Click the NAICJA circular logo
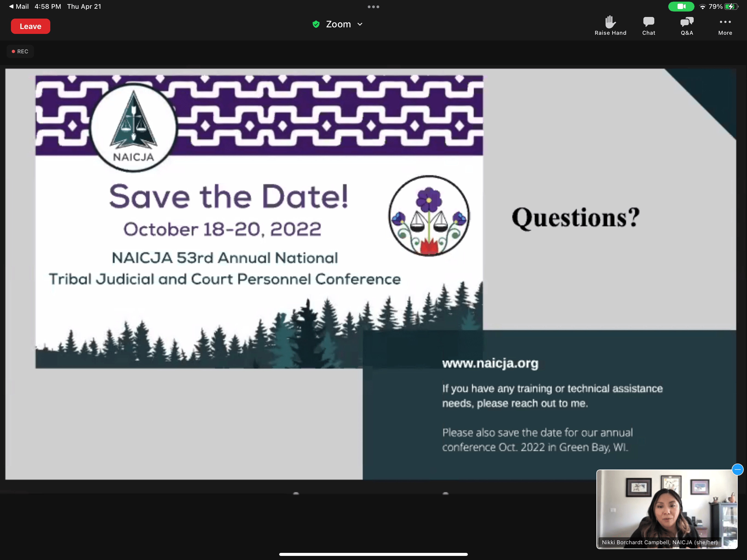 134,128
